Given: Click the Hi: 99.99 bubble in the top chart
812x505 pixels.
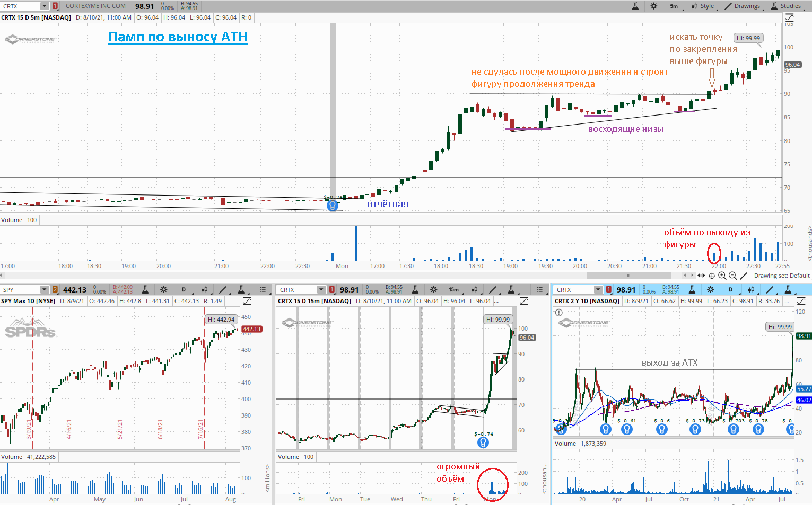Looking at the screenshot, I should coord(748,38).
